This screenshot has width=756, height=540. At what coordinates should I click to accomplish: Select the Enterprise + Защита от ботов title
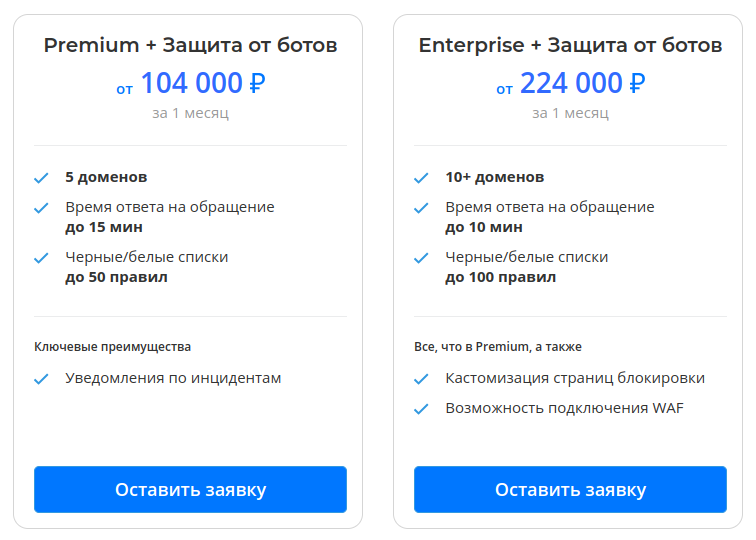(570, 45)
